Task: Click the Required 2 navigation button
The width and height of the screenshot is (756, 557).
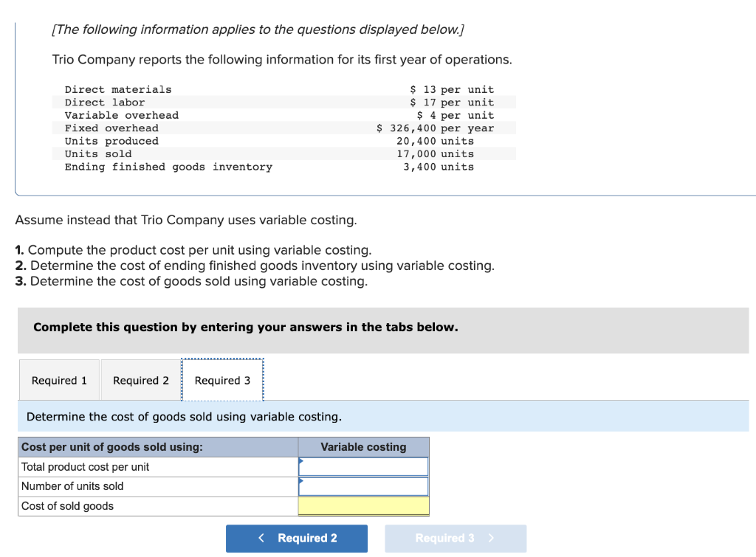Action: [x=297, y=538]
